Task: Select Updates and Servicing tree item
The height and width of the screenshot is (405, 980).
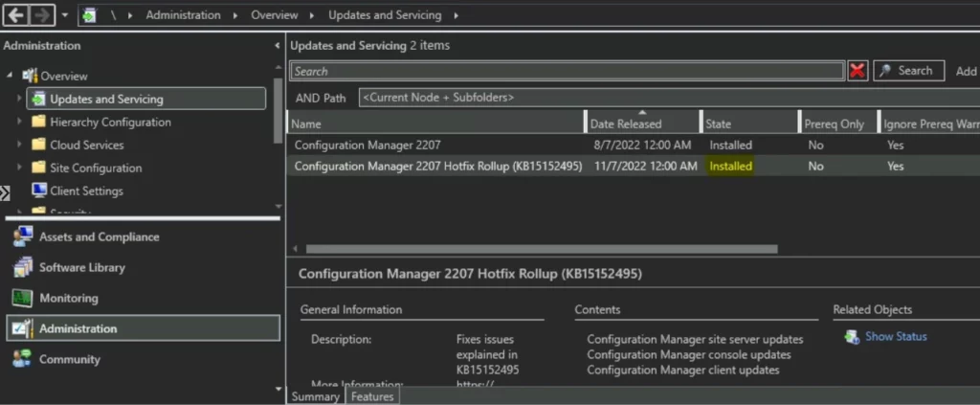Action: (146, 99)
